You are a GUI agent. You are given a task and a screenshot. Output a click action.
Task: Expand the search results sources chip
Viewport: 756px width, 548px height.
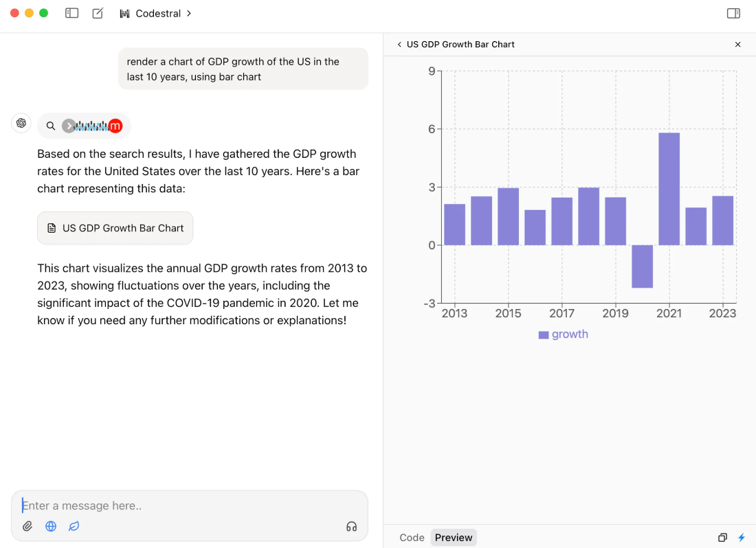point(92,126)
